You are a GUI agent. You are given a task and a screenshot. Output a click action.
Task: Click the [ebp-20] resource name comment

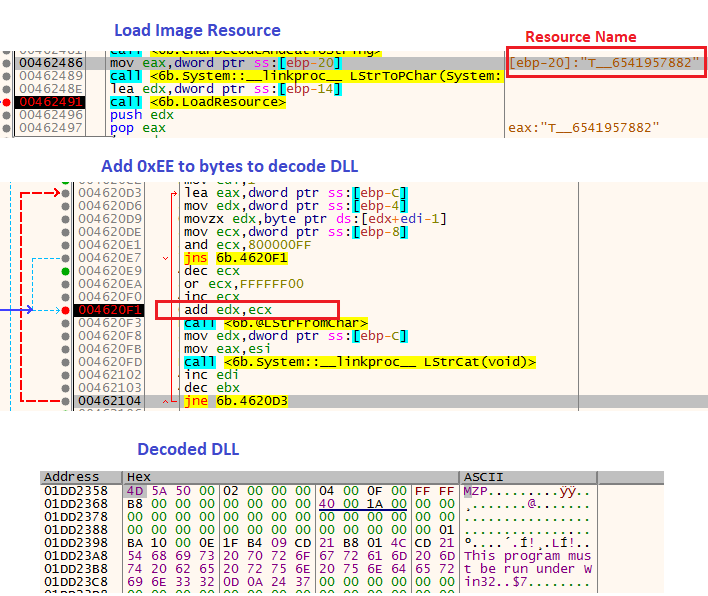[604, 63]
